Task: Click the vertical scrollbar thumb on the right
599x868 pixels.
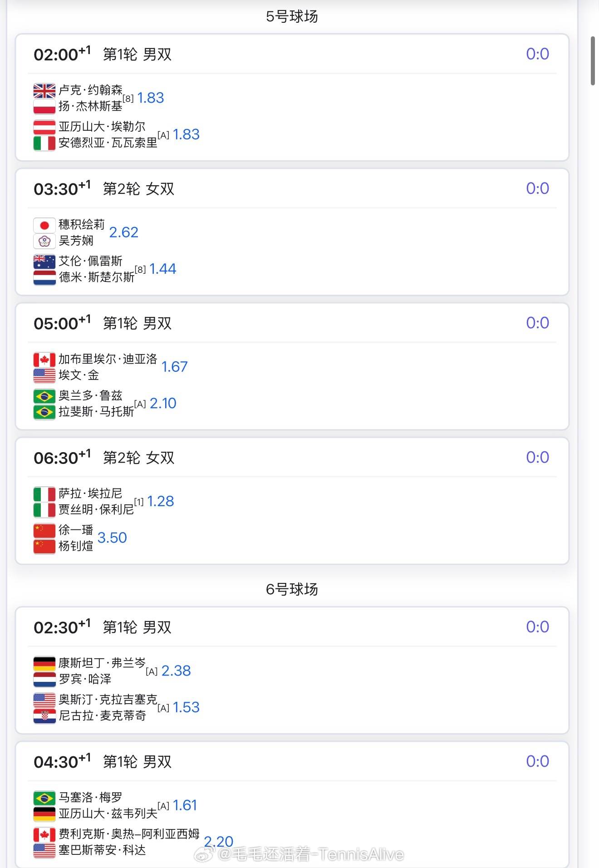Action: pos(593,61)
